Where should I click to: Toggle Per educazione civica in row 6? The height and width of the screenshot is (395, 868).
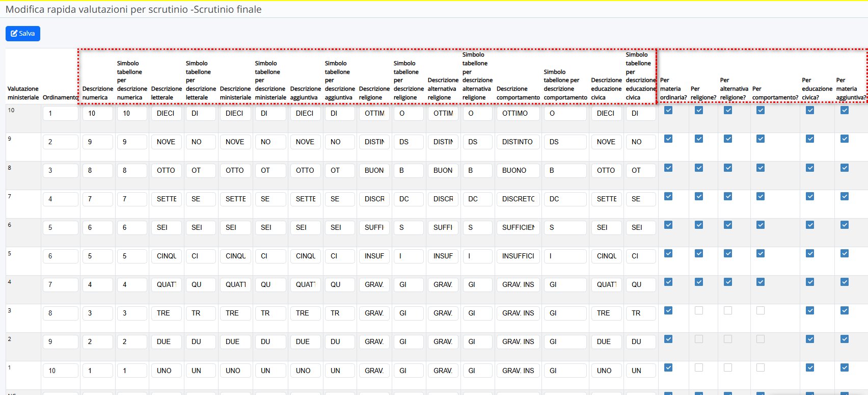(x=810, y=225)
